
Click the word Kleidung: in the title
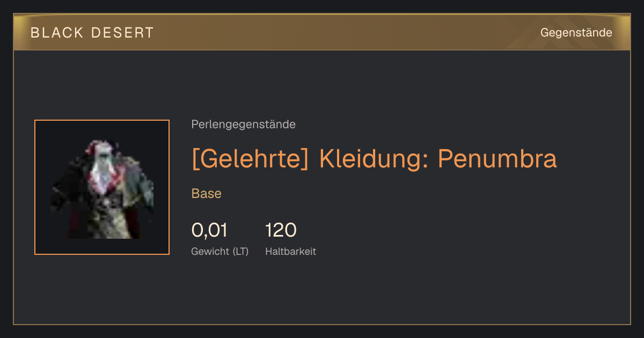point(374,159)
